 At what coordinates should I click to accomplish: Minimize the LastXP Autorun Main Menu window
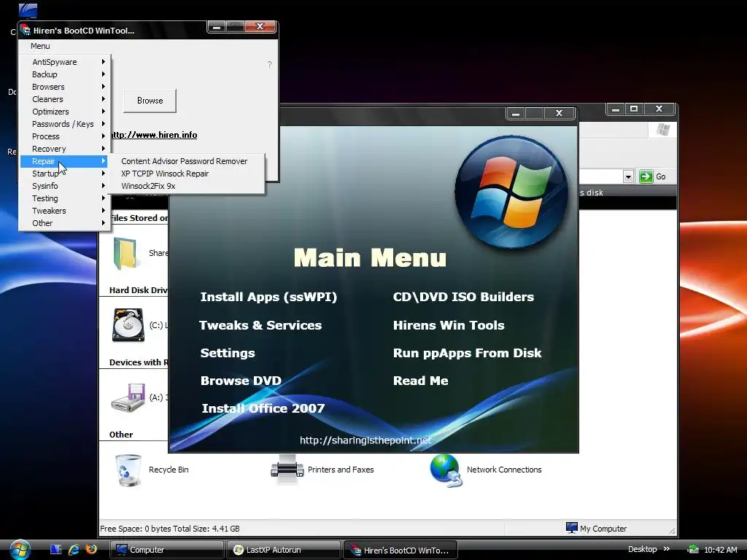(516, 113)
